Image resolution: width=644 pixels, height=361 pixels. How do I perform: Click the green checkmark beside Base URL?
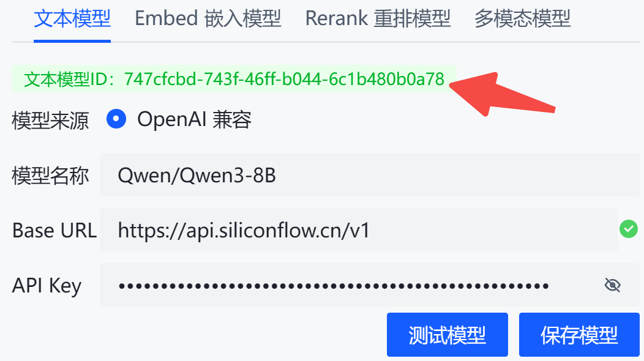[629, 229]
